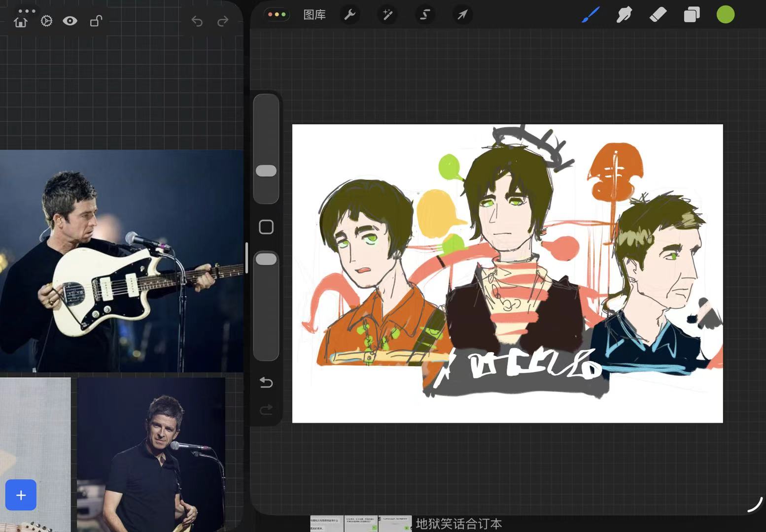This screenshot has height=532, width=766.
Task: Click the brush size slider handle
Action: (266, 171)
